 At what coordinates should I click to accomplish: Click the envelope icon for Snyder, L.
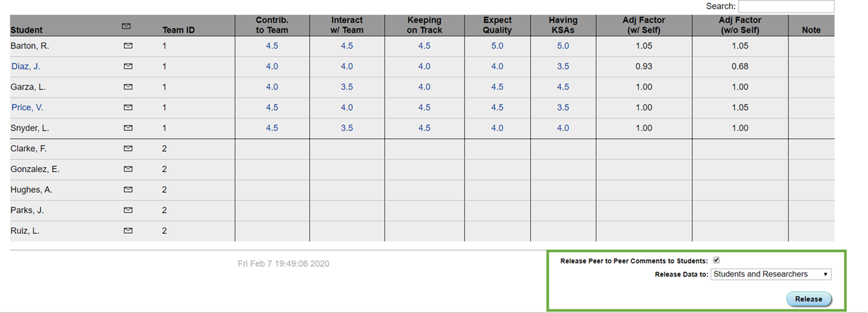[x=128, y=128]
